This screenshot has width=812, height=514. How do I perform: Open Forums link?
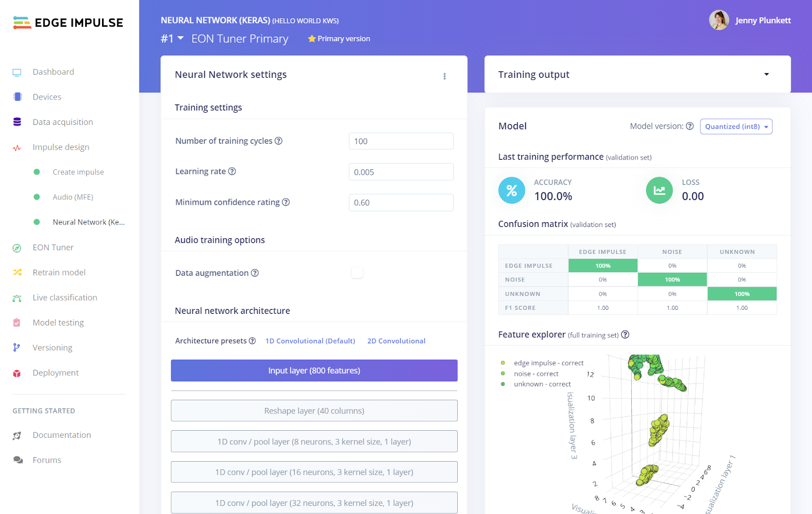tap(47, 460)
